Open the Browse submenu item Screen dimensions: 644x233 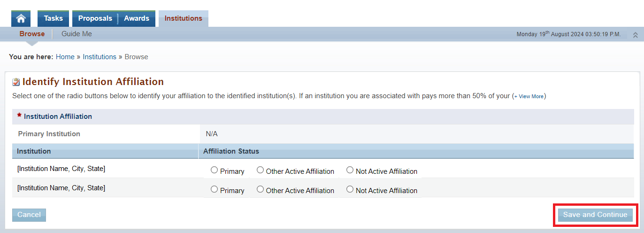click(x=32, y=34)
